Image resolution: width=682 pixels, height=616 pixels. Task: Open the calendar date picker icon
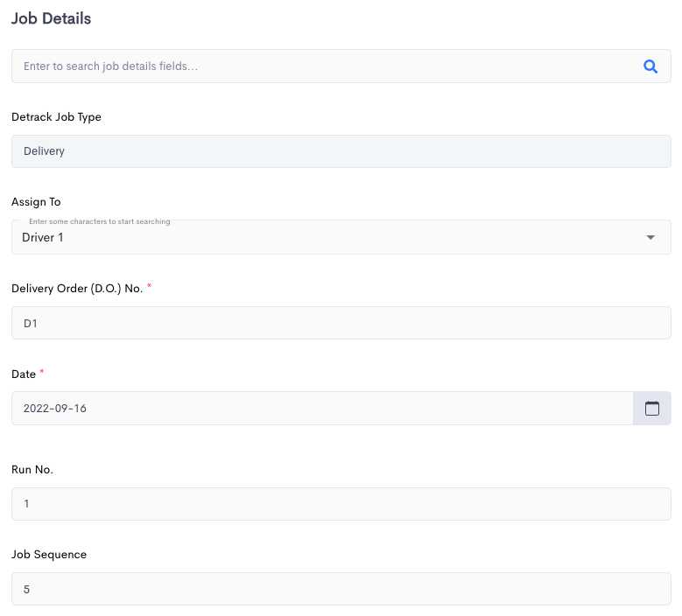click(x=651, y=409)
